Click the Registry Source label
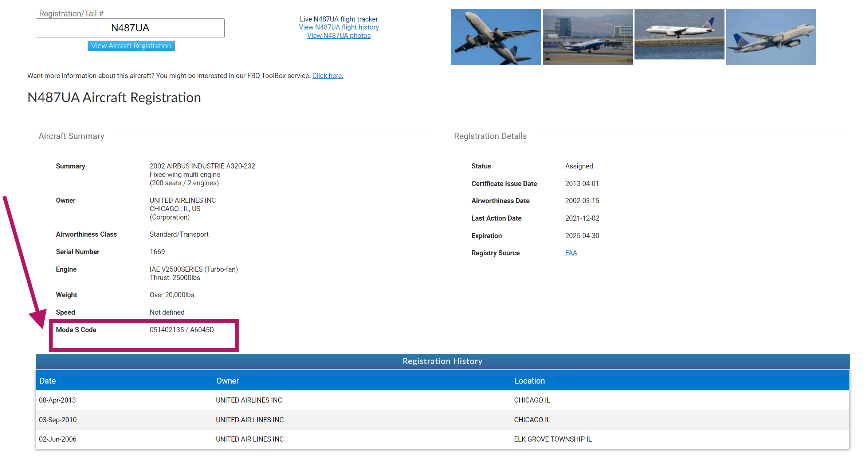Screen dimensions: 868x466 pos(495,253)
